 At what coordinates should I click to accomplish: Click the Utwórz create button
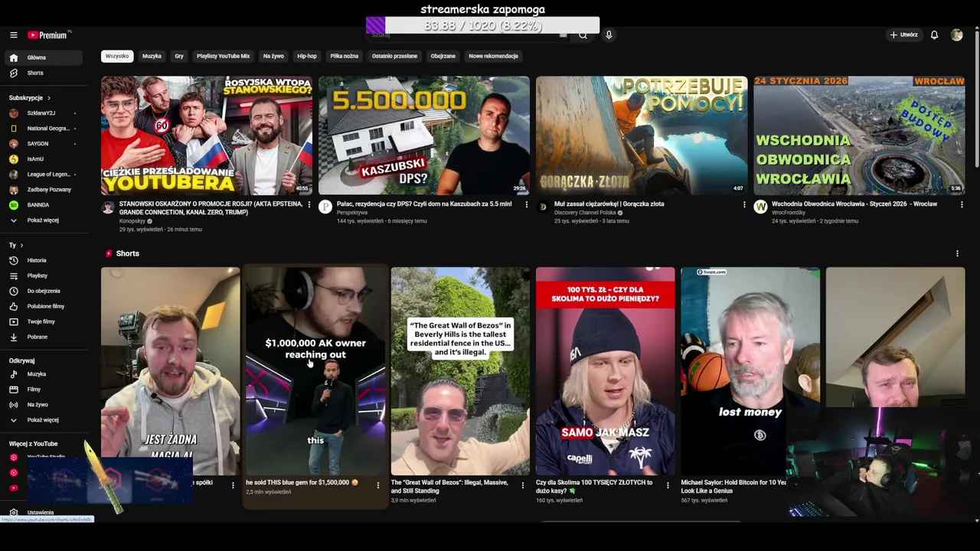[x=903, y=34]
